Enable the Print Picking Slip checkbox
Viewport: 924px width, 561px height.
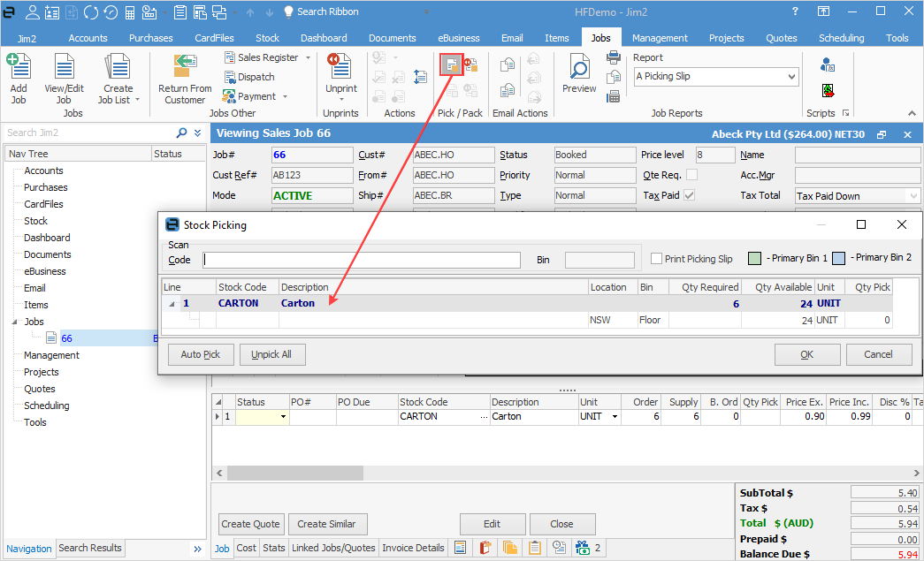[657, 259]
